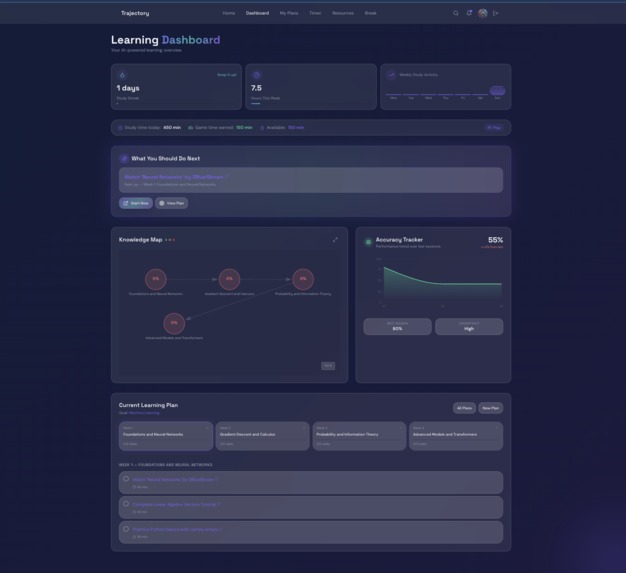
Task: Click the 450 min study time value
Action: click(172, 128)
